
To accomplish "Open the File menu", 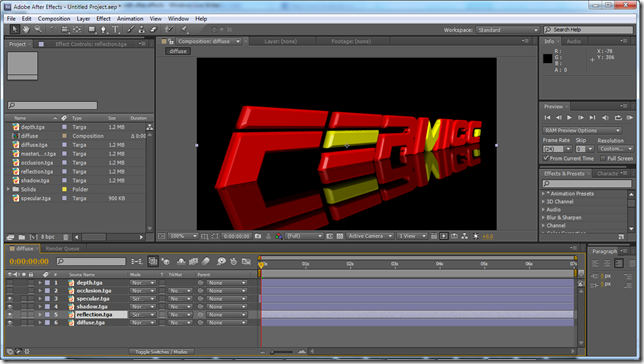I will (11, 19).
